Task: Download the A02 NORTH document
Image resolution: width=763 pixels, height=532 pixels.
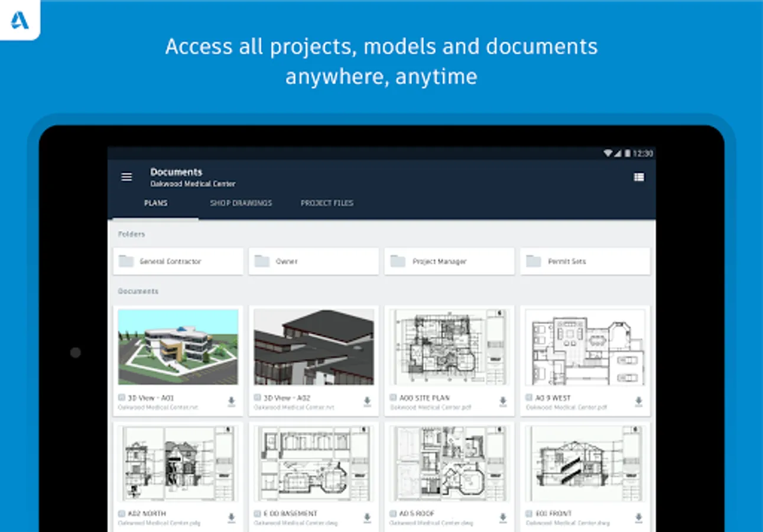Action: coord(231,518)
